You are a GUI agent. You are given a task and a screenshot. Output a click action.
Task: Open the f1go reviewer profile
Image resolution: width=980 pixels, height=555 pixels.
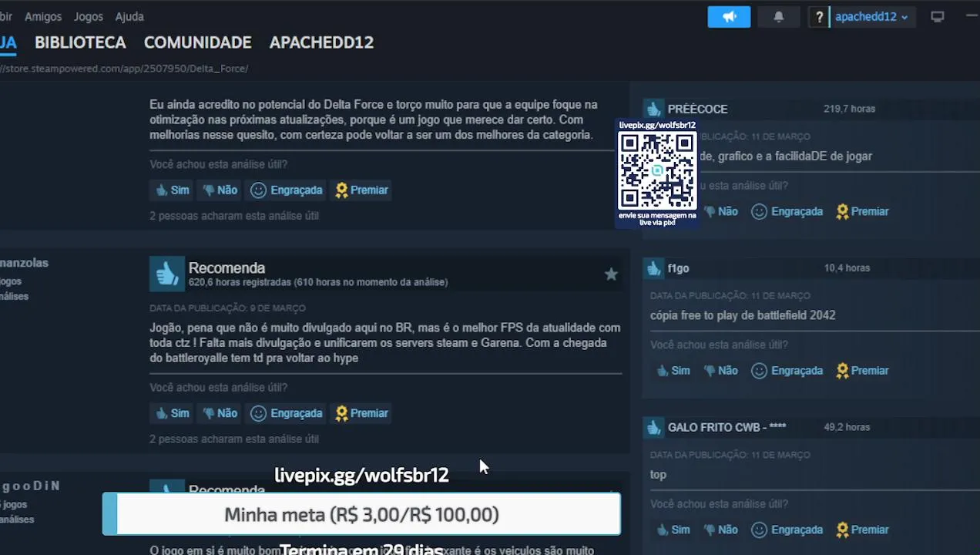pyautogui.click(x=678, y=268)
